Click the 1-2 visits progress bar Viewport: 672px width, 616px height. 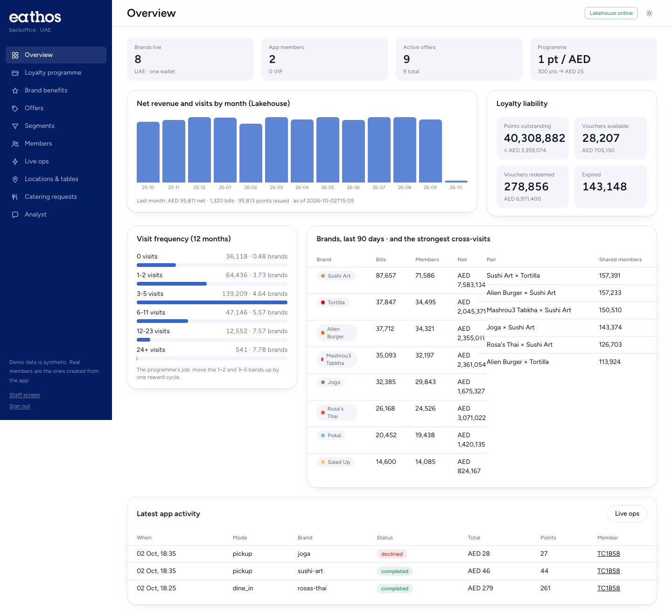212,284
